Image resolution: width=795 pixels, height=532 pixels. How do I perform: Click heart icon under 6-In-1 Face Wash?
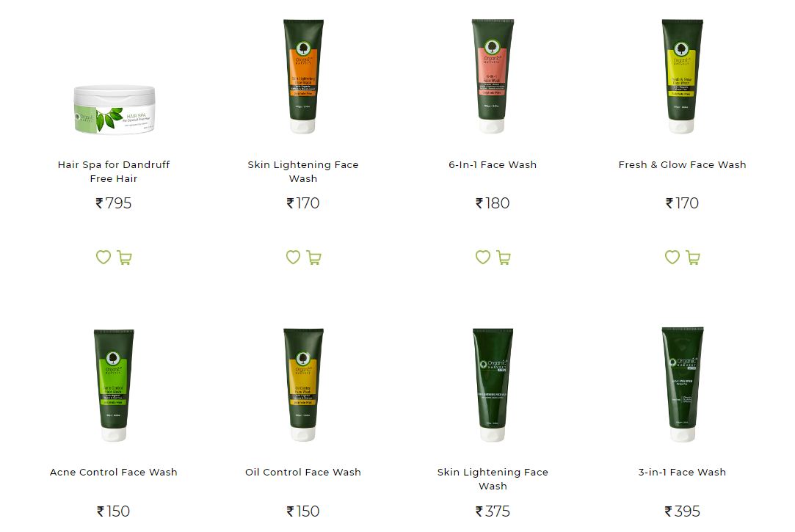[x=483, y=258]
